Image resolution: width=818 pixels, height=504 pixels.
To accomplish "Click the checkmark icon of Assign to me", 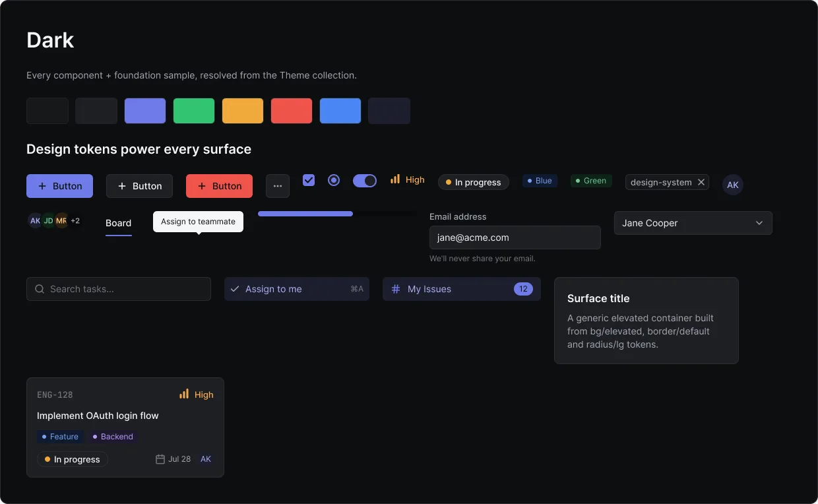I will point(235,289).
